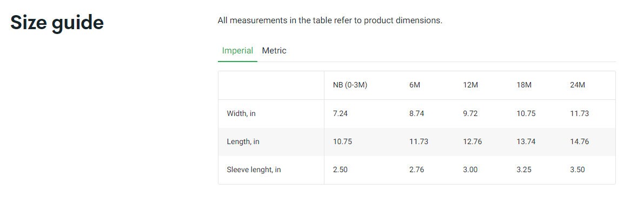Image resolution: width=644 pixels, height=204 pixels.
Task: Click the 12M column header
Action: click(470, 85)
